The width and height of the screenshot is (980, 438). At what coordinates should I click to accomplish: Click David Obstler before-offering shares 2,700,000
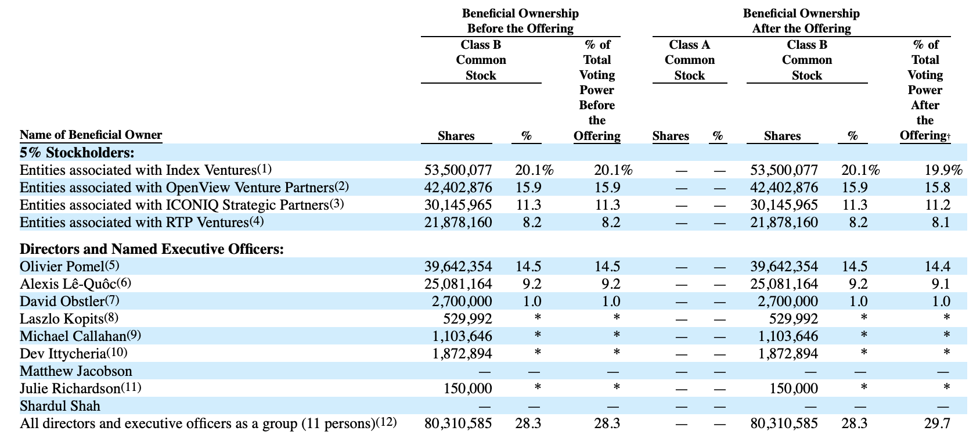(x=462, y=302)
